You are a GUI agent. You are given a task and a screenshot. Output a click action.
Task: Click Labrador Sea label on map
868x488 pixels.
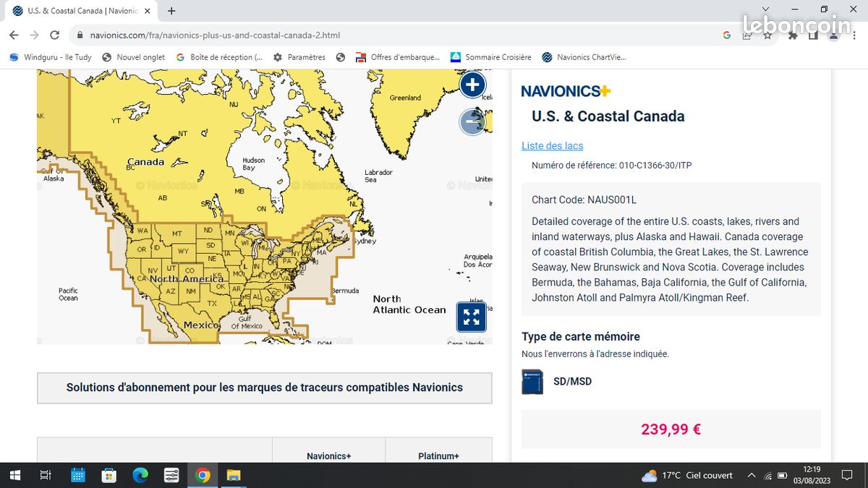[x=378, y=176]
